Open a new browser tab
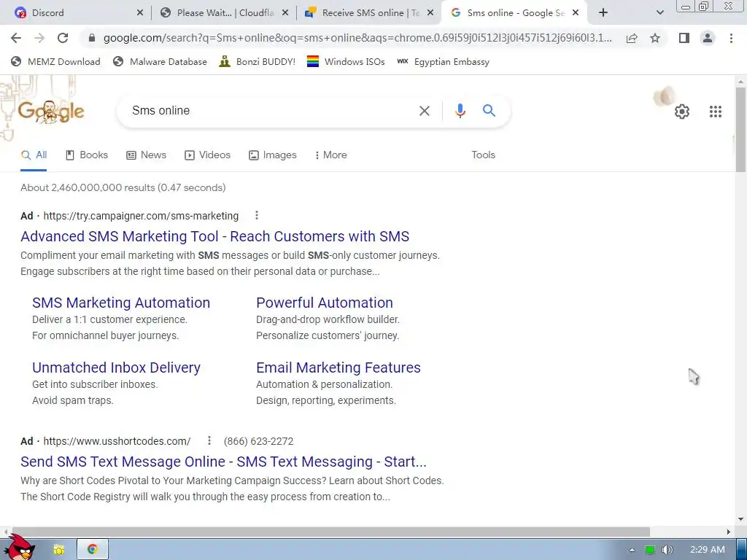Screen dimensions: 747x560 pyautogui.click(x=603, y=13)
